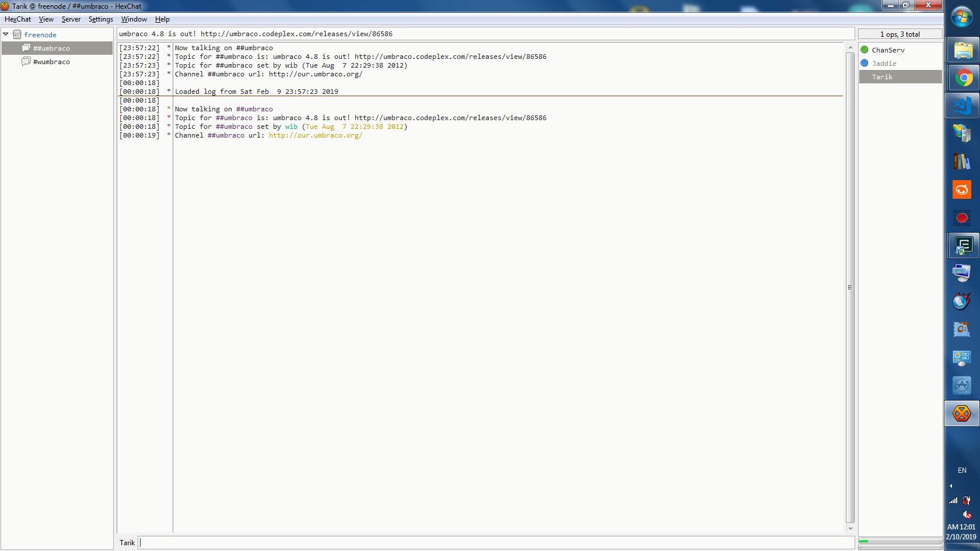Image resolution: width=980 pixels, height=551 pixels.
Task: Click the Tarik nick button by input
Action: click(x=127, y=543)
